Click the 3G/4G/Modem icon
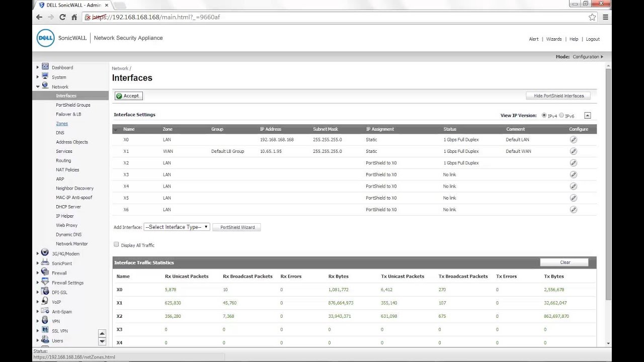Screen dimensions: 644x362 pos(45,253)
